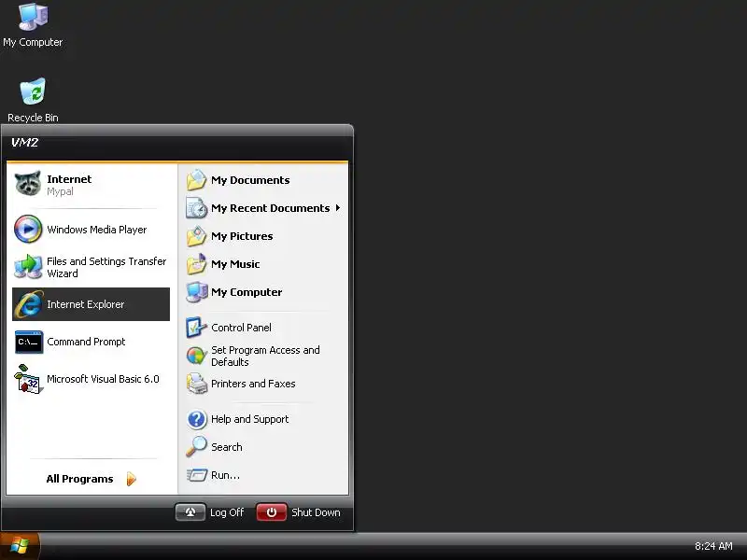Viewport: 747px width, 560px height.
Task: Choose the Command Prompt text entry
Action: pyautogui.click(x=86, y=342)
